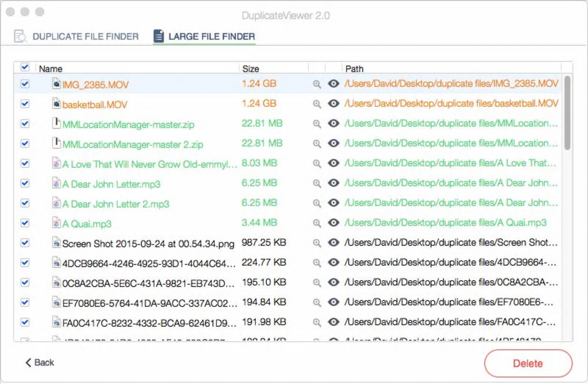Click magnifier icon for A Dear John Letter 2.mp3
Screen dimensions: 588x384
click(x=317, y=204)
